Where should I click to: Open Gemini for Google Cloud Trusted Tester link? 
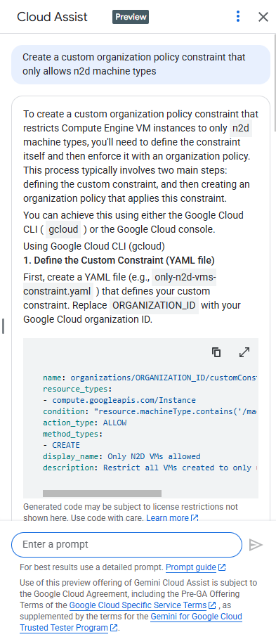(x=131, y=622)
